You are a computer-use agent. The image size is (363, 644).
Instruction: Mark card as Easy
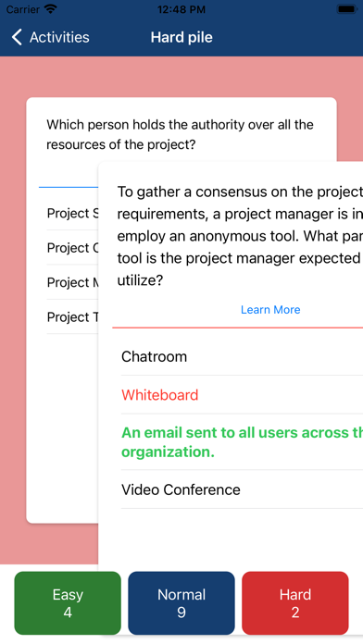click(x=68, y=603)
